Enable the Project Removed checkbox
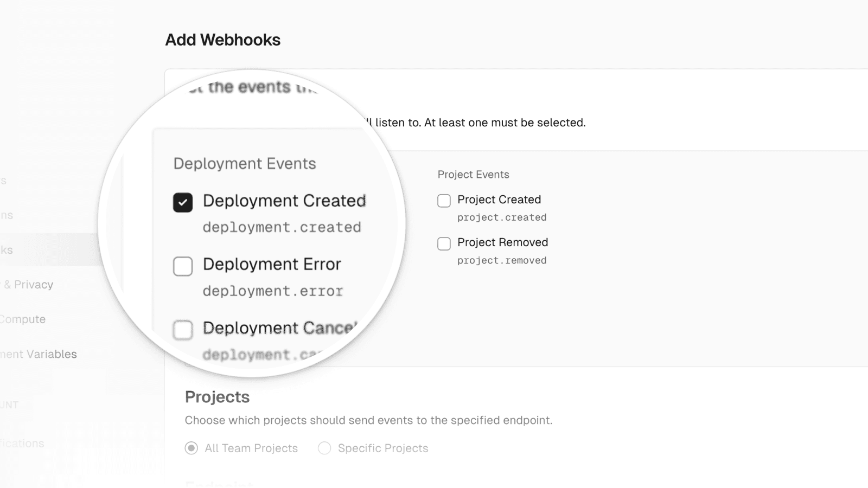This screenshot has height=488, width=868. (444, 243)
